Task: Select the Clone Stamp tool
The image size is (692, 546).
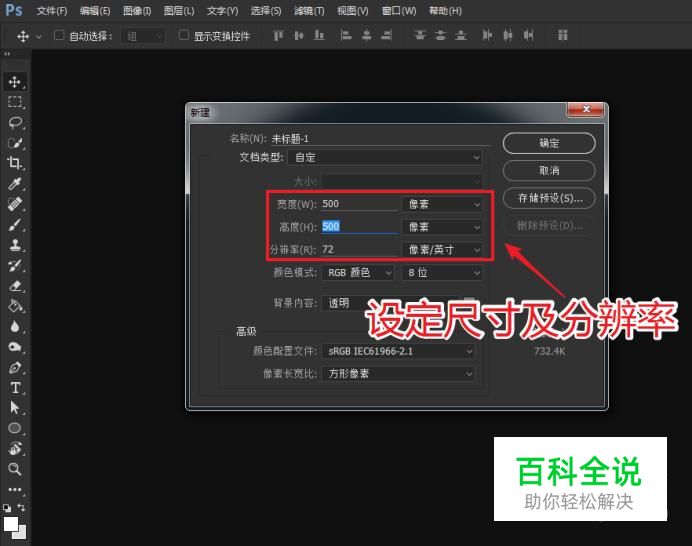Action: 15,245
